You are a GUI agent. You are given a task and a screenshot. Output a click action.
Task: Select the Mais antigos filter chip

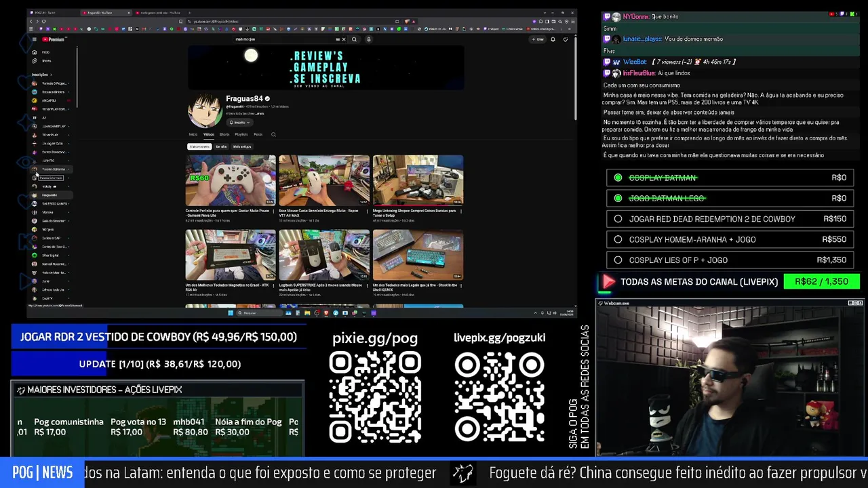coord(242,146)
